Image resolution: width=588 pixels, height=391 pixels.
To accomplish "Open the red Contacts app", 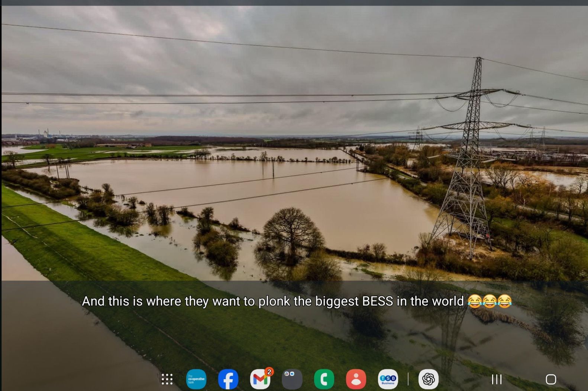I will click(x=356, y=379).
